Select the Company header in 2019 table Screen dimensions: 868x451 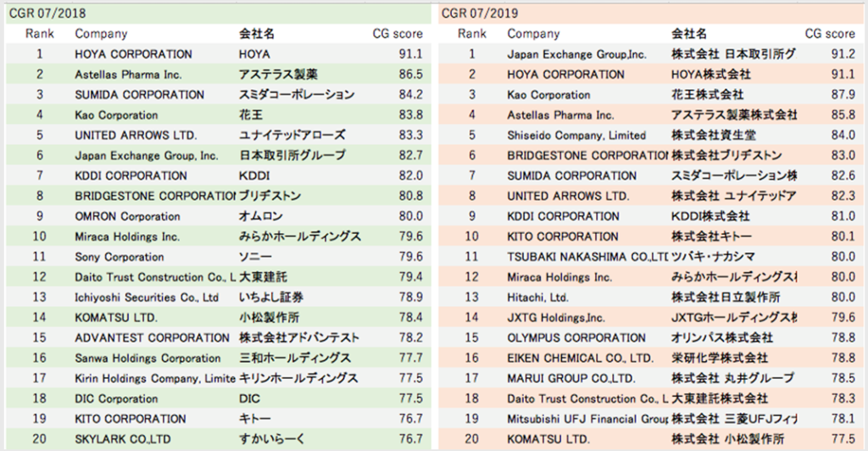(x=534, y=34)
